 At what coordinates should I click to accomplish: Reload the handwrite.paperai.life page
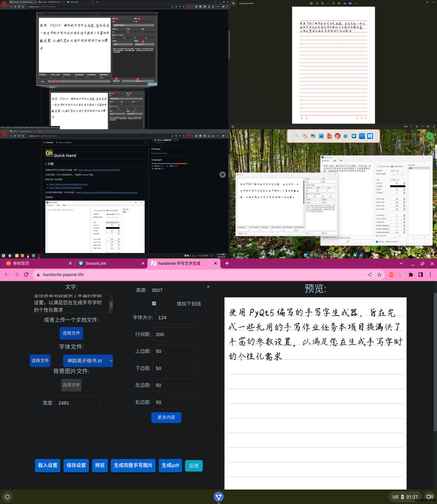[26, 274]
